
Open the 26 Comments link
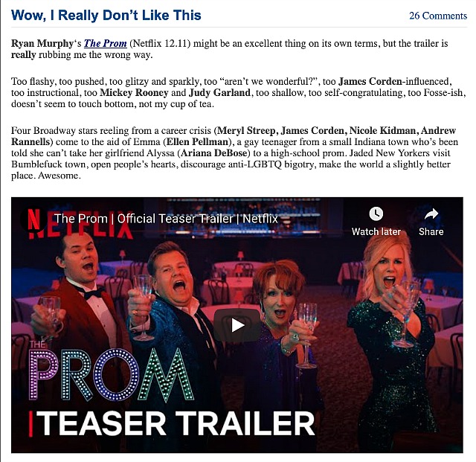coord(438,16)
